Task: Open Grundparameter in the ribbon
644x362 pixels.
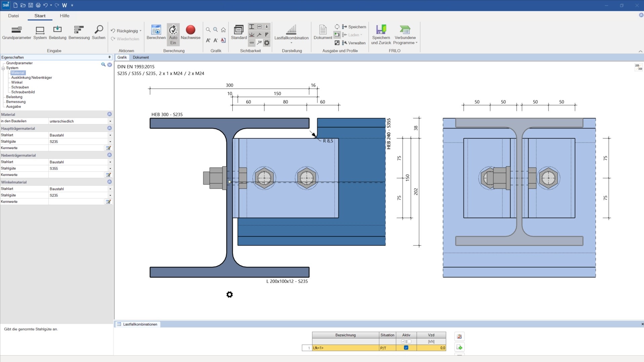Action: pos(16,33)
